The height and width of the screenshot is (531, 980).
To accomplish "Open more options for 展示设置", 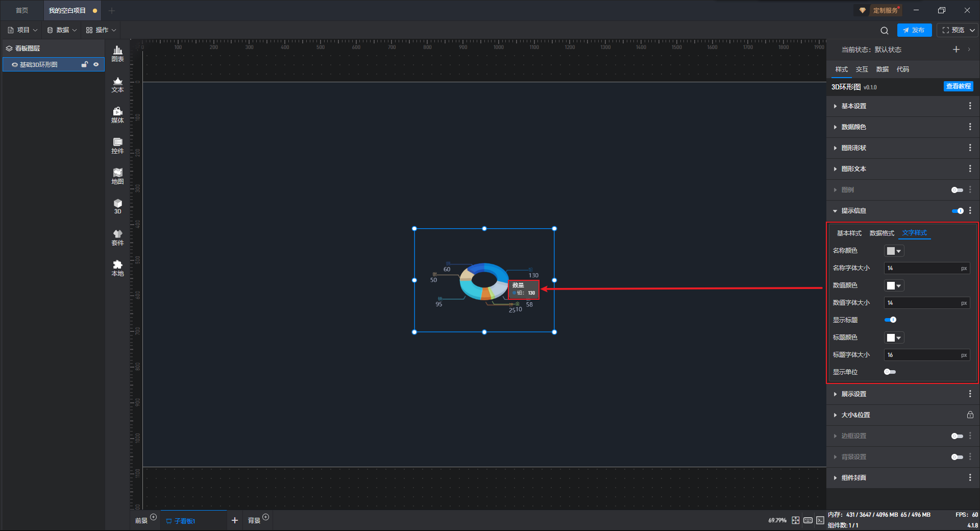I will 970,394.
